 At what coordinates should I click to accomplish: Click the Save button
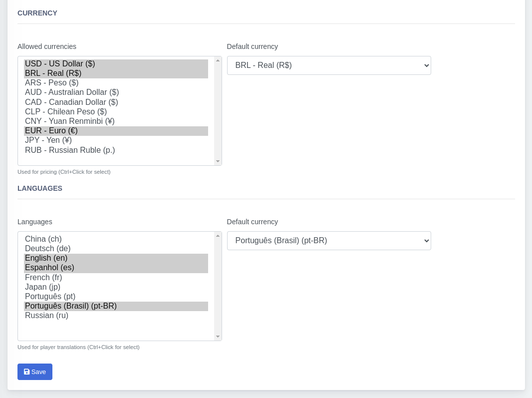(x=35, y=372)
